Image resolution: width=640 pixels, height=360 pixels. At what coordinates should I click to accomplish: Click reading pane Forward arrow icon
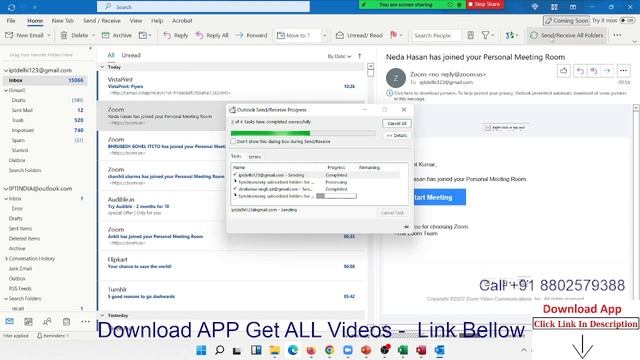(607, 71)
